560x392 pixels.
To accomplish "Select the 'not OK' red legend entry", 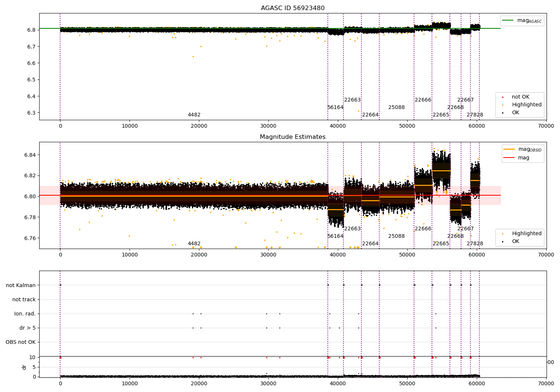I will click(x=516, y=97).
